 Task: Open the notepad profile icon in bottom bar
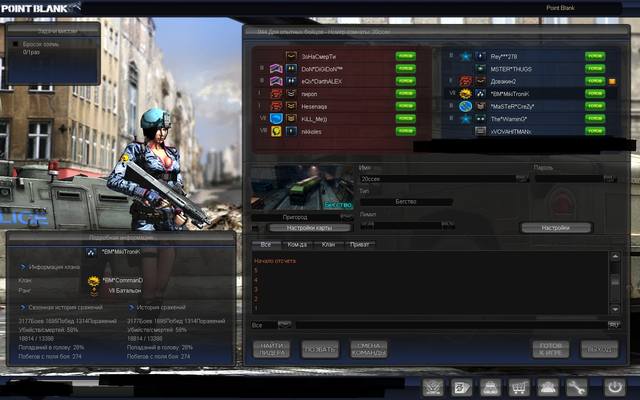point(461,387)
